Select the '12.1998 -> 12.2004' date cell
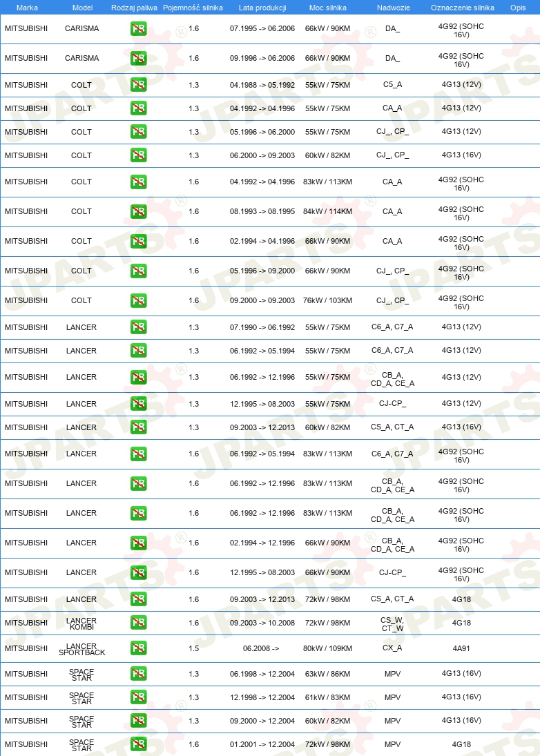 pyautogui.click(x=262, y=697)
